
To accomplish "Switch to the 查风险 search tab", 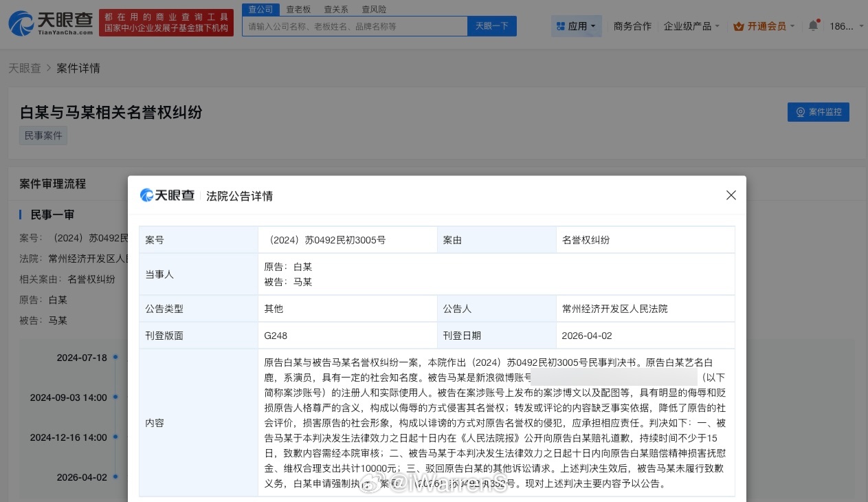I will [x=374, y=9].
